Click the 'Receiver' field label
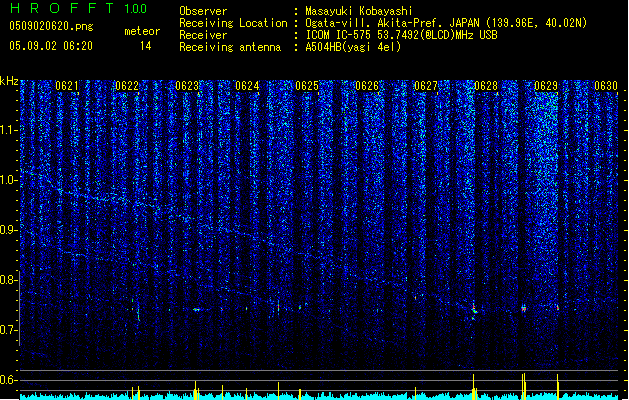The image size is (629, 400). point(203,35)
